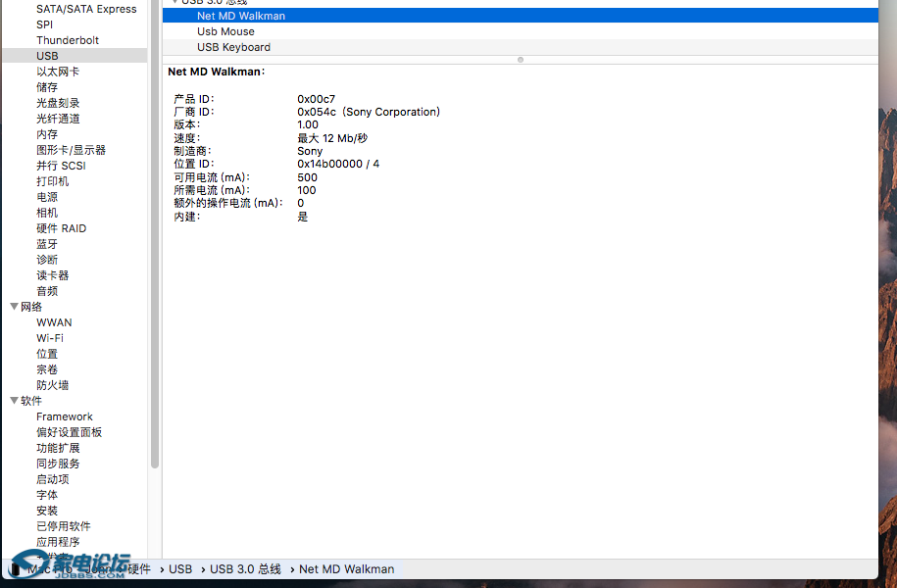This screenshot has width=897, height=588.
Task: Open 安装 in the sidebar
Action: tap(47, 511)
